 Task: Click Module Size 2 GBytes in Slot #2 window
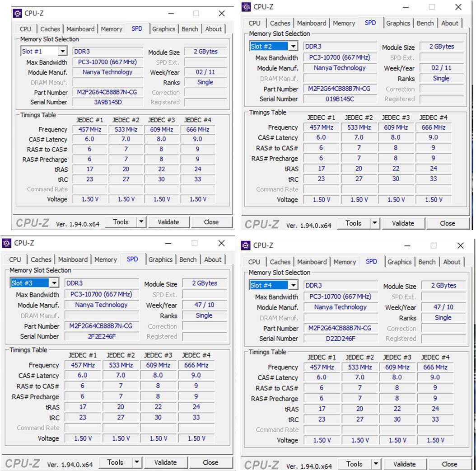pyautogui.click(x=442, y=46)
